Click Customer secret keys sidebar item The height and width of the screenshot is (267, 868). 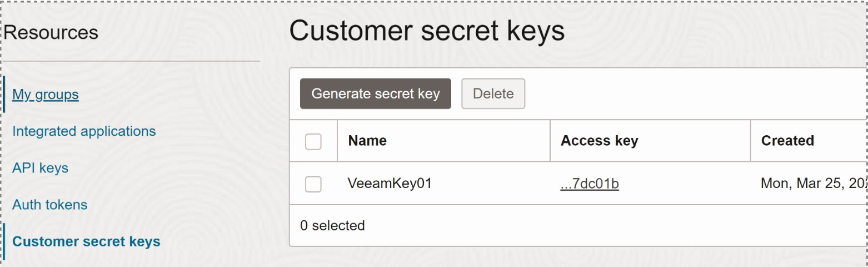[x=86, y=241]
